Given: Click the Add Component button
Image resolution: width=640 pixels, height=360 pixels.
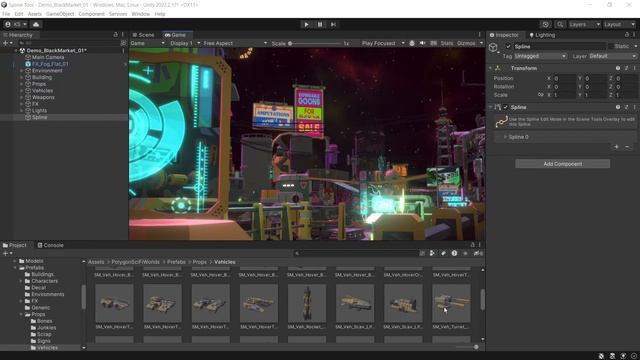Looking at the screenshot, I should tap(562, 164).
